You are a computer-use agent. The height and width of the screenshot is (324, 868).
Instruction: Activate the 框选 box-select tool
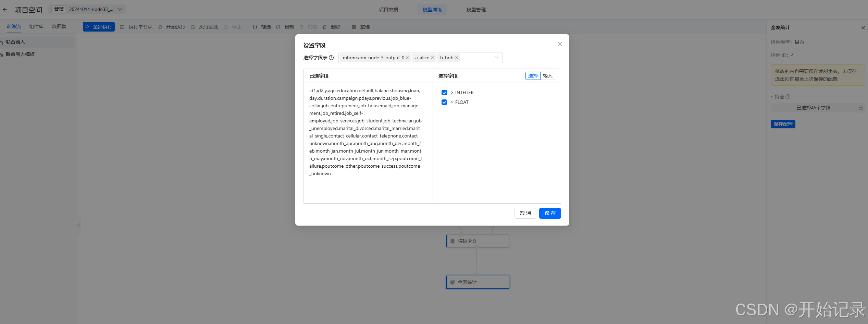click(x=255, y=27)
